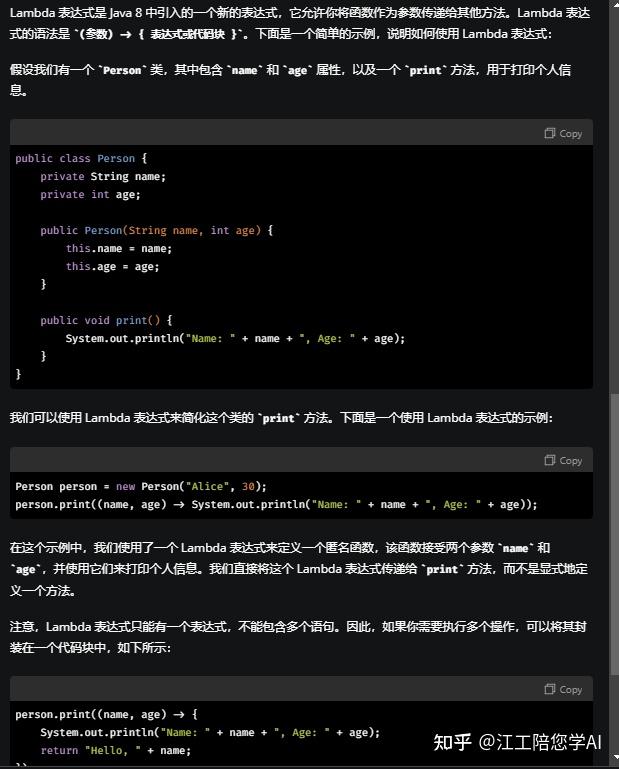Screen dimensions: 619x769
Task: Click the line 'this.age = age;'
Action: point(112,267)
